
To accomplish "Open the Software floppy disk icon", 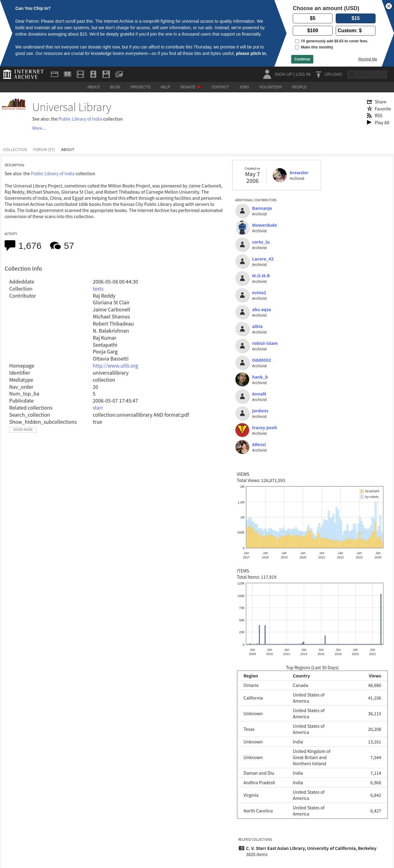I will (x=106, y=74).
